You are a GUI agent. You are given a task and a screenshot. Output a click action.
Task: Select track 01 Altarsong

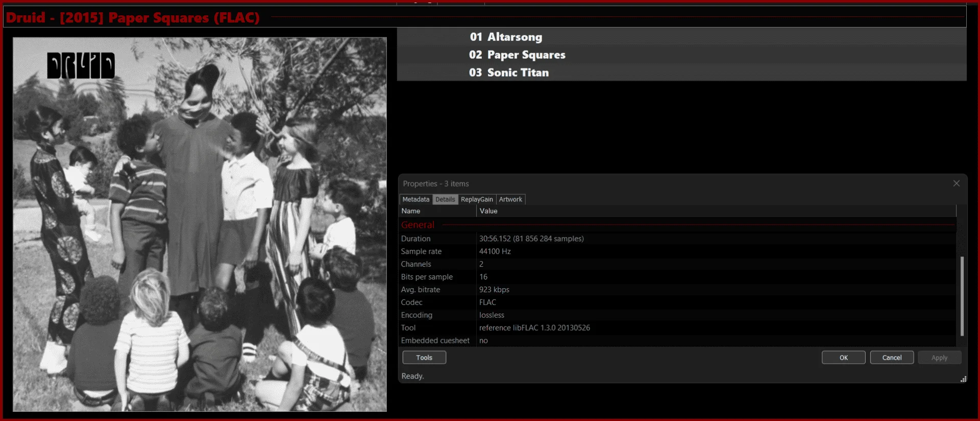click(x=682, y=37)
